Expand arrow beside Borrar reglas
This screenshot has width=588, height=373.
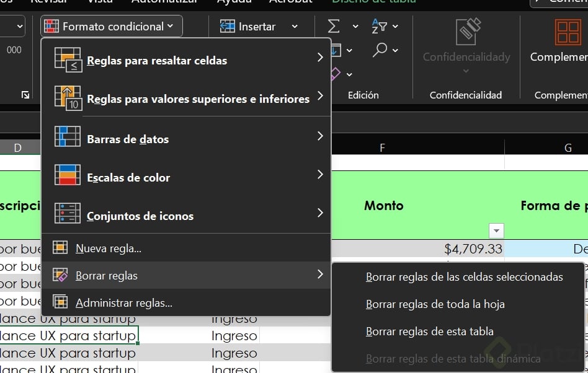pos(320,274)
